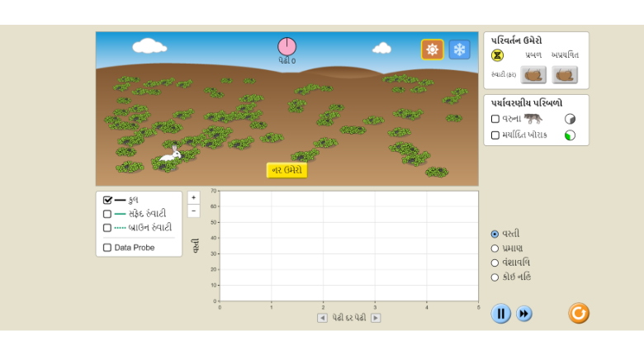Enable brown fur line checkbox
Viewport: 644px width, 355px height.
[107, 228]
